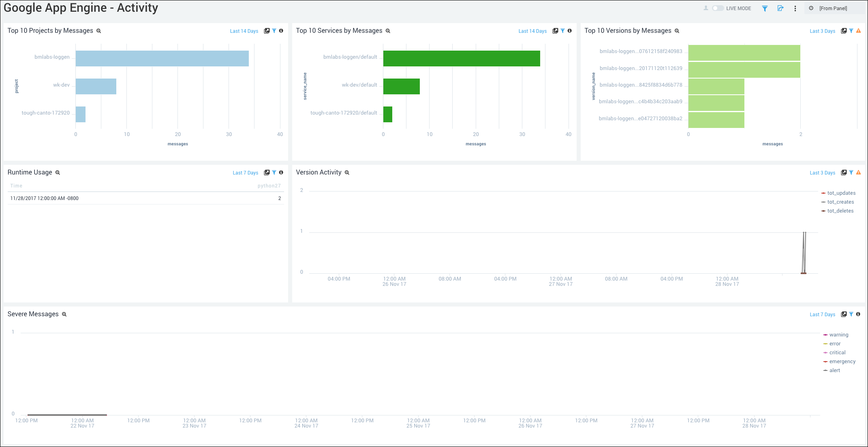Click the open-in-new icon on Runtime Usage panel

click(x=267, y=172)
